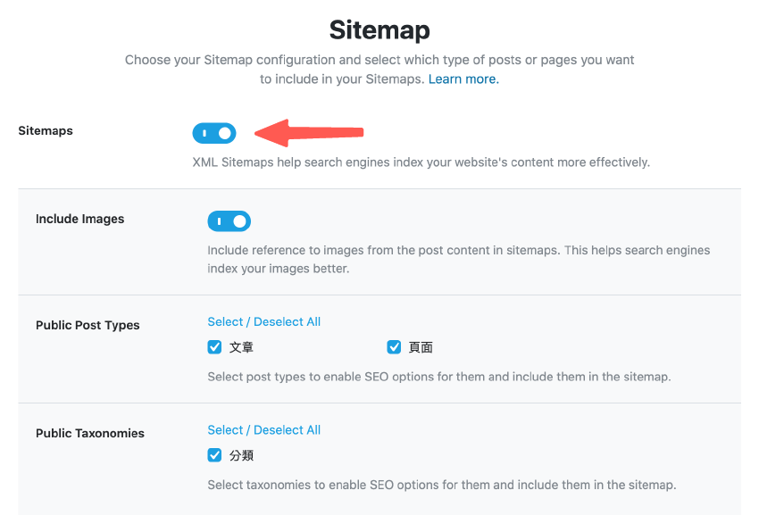Click Select / Deselect All under Public Post Types
The image size is (759, 532).
(x=263, y=321)
